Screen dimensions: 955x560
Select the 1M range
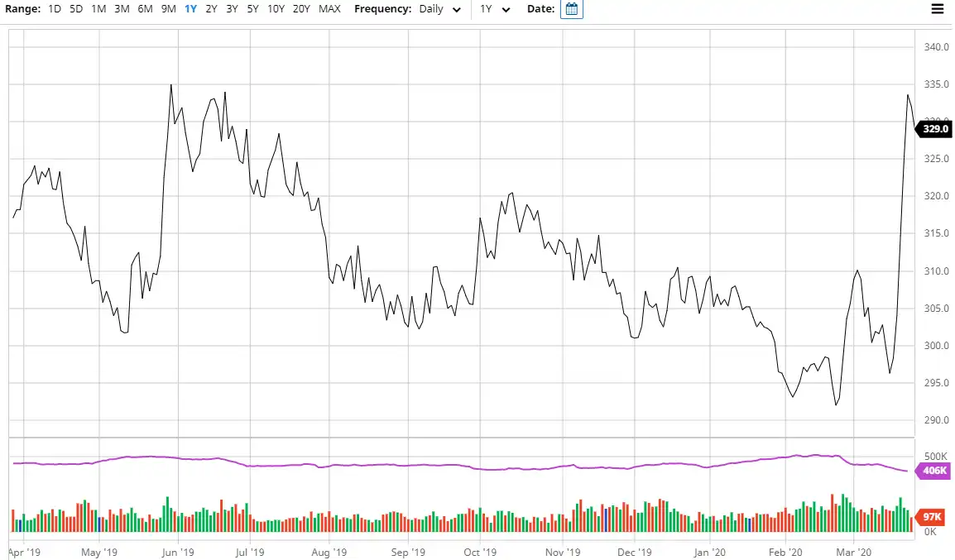pos(98,9)
